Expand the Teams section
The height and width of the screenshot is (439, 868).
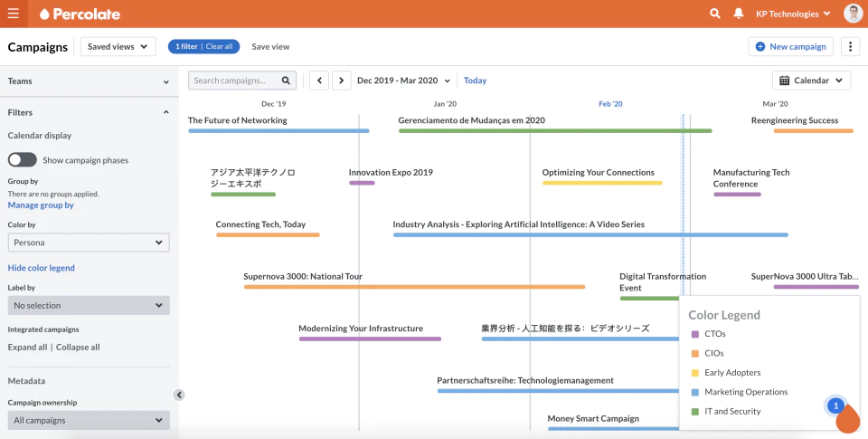pos(90,81)
